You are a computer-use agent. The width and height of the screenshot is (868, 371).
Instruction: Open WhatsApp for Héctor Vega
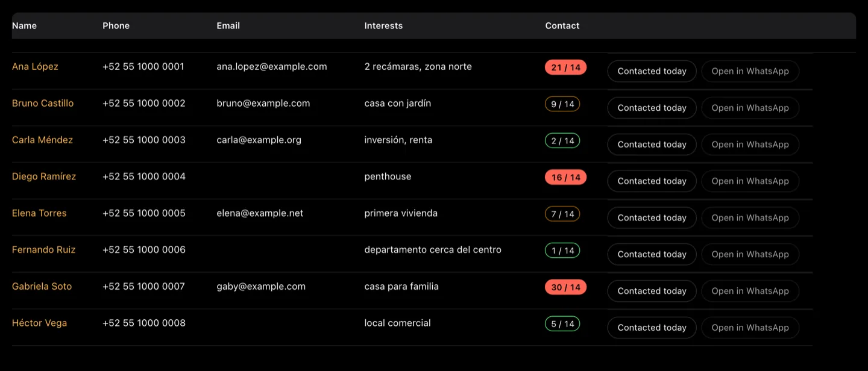(750, 328)
